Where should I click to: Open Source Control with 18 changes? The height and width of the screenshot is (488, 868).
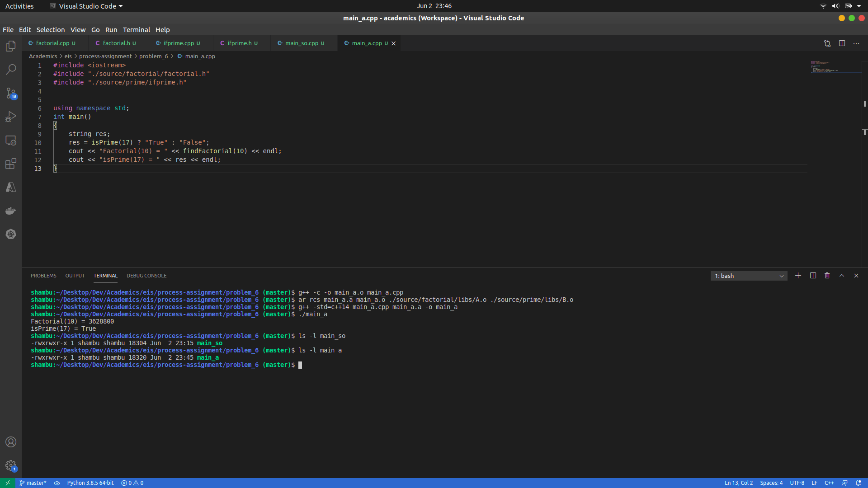(x=11, y=93)
